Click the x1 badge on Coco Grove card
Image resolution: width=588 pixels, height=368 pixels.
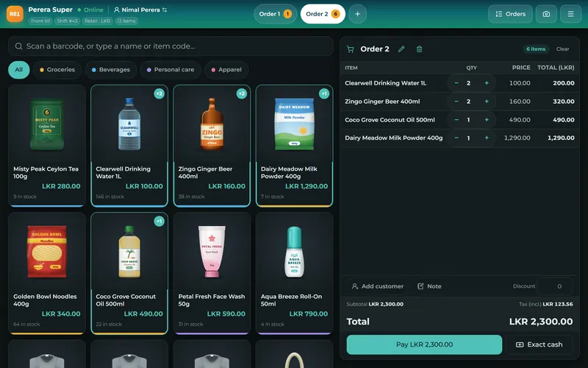(x=159, y=222)
